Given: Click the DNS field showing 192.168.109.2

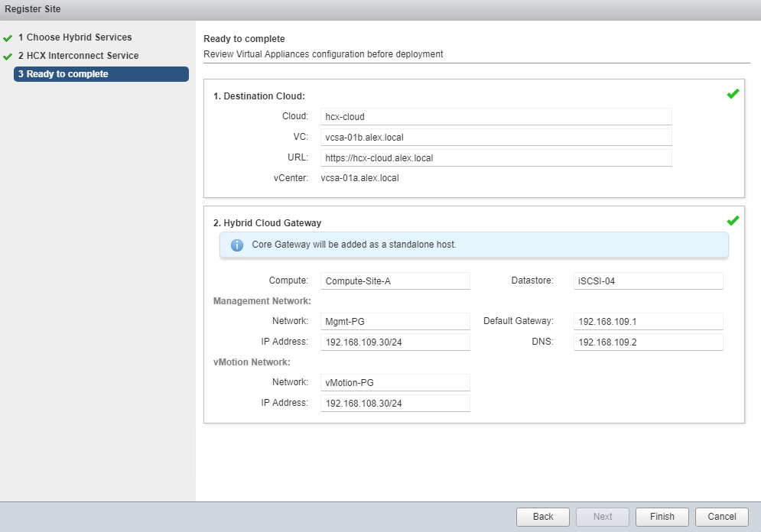Looking at the screenshot, I should (x=648, y=342).
